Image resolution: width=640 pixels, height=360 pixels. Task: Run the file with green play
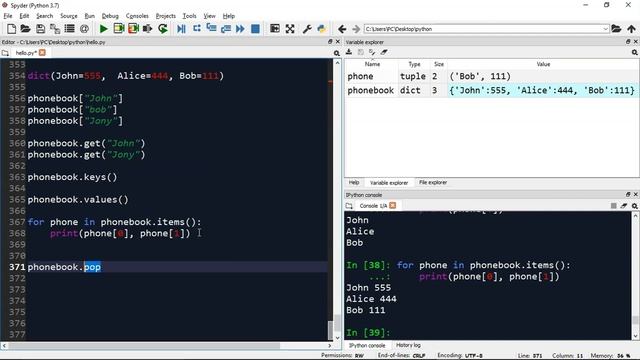(x=104, y=29)
